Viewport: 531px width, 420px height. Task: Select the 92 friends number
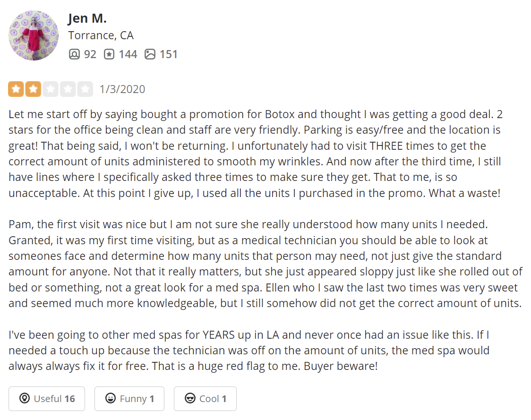(x=90, y=54)
